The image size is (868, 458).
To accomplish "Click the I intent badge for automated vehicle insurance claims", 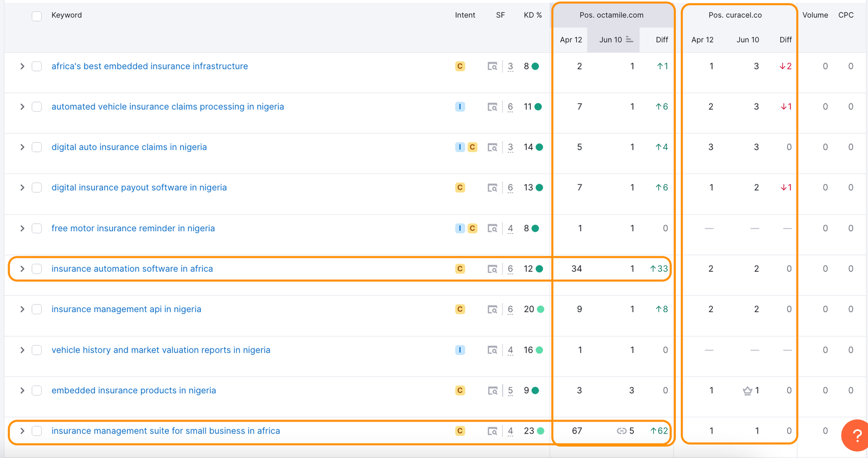I will 460,107.
